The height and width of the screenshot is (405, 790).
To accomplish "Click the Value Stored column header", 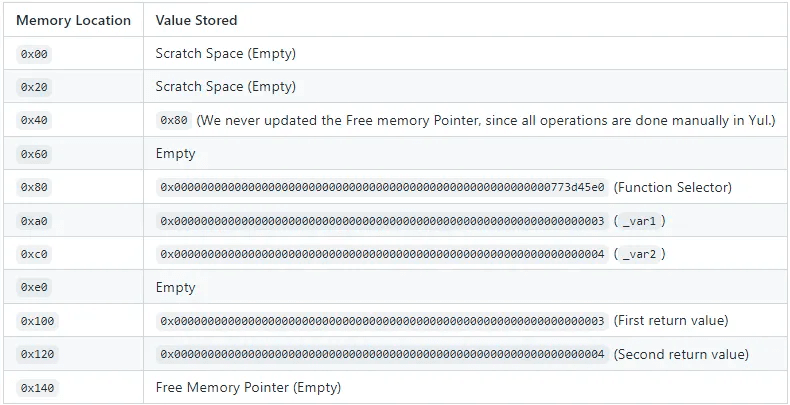I will [197, 20].
